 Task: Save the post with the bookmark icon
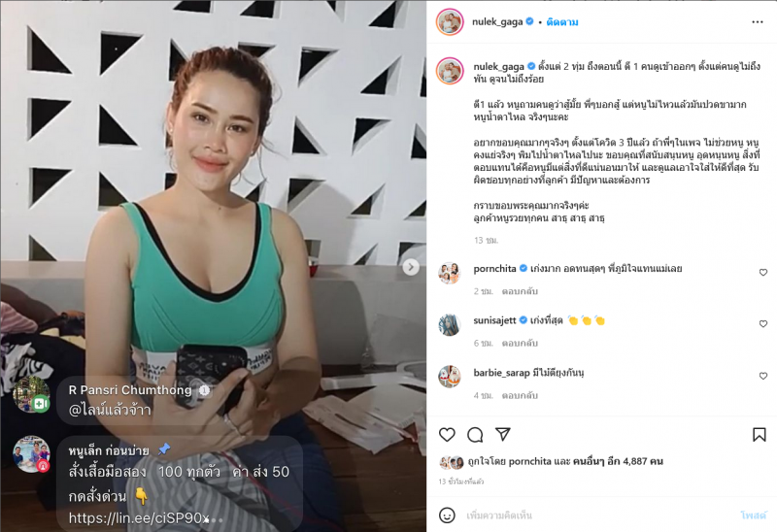[x=760, y=435]
